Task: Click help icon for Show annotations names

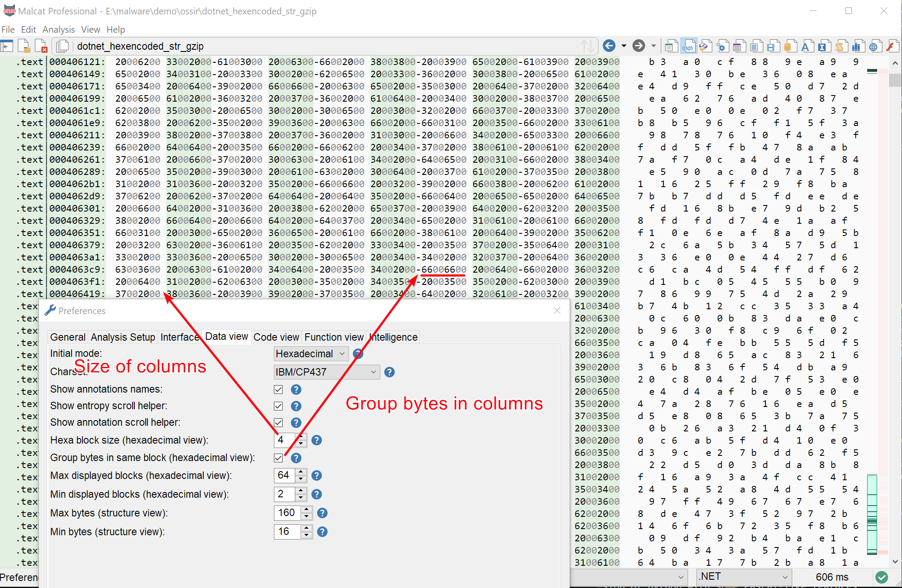Action: 296,390
